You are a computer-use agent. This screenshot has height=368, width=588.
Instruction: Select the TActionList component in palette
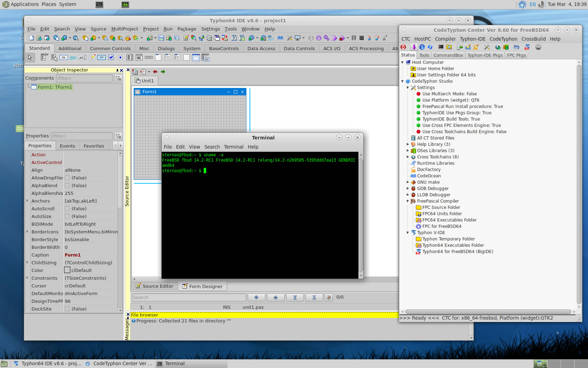click(x=205, y=57)
